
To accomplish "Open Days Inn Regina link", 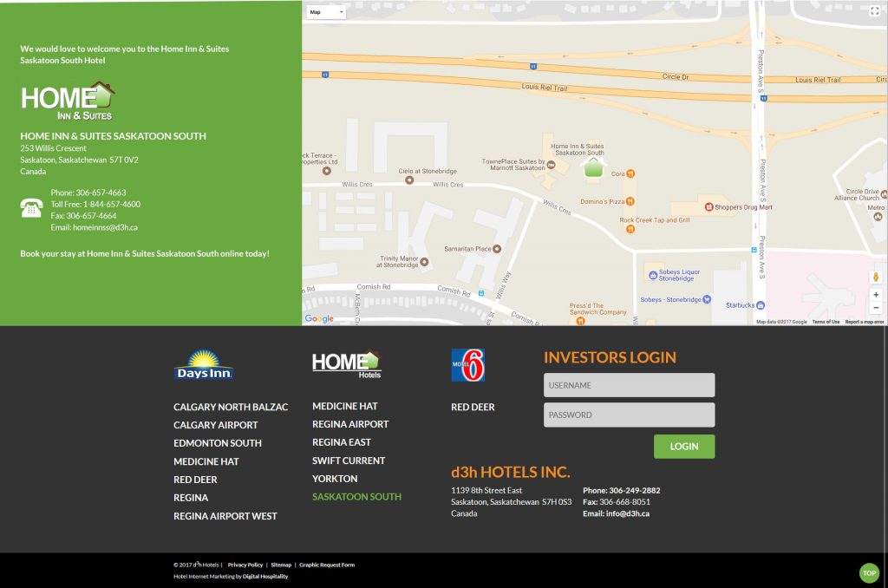I will [x=191, y=498].
